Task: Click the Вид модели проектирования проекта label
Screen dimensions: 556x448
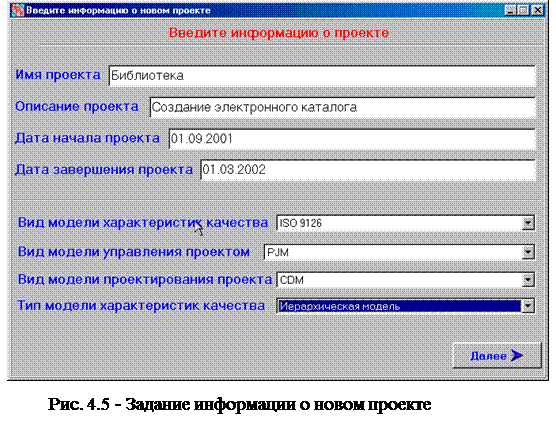Action: 145,280
